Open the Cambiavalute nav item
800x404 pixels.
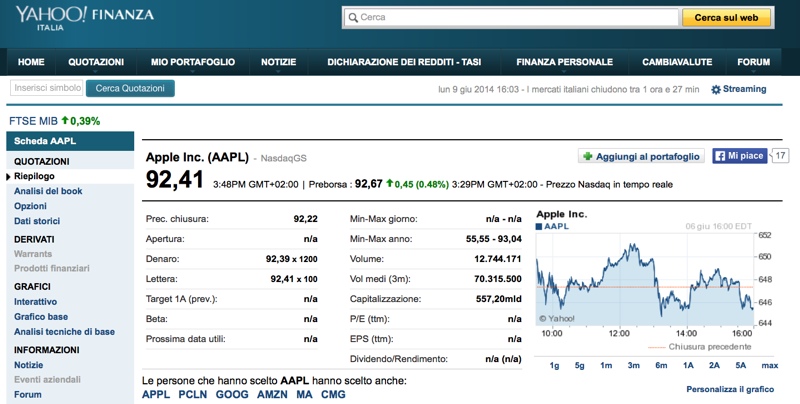(676, 62)
